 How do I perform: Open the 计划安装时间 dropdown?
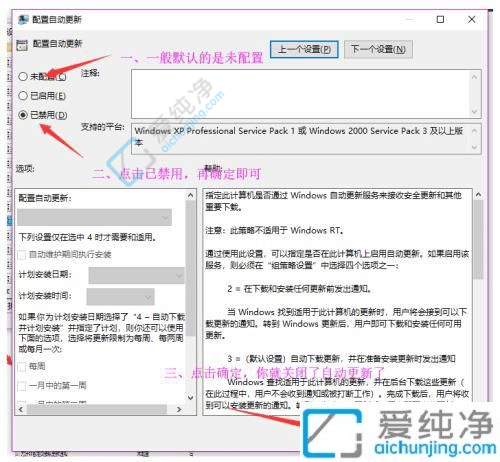(x=121, y=297)
